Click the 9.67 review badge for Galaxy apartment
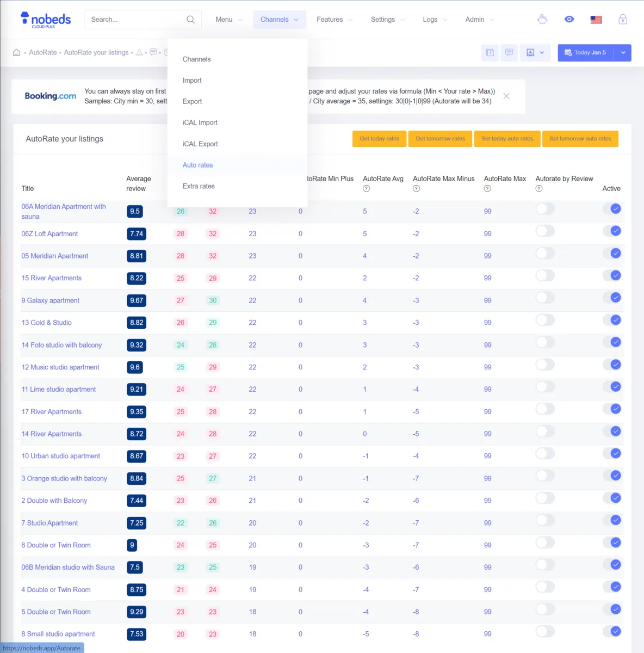Screen dimensions: 644x653 pyautogui.click(x=137, y=300)
